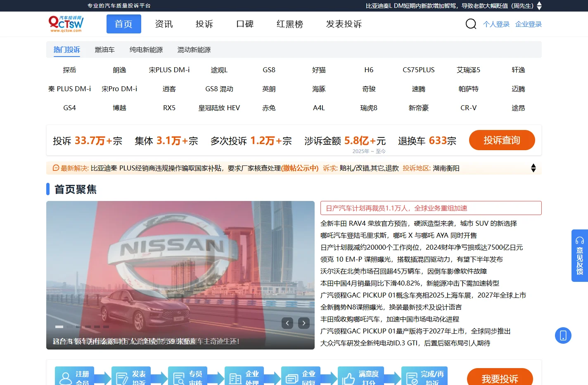Viewport: 588px width, 385px height.
Task: Switch to the 混动新能源 tab
Action: click(x=194, y=50)
